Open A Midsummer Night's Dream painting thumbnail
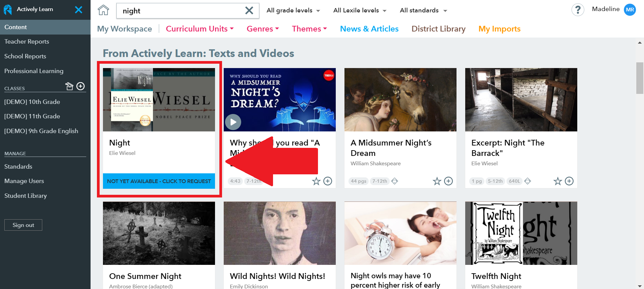 (400, 100)
